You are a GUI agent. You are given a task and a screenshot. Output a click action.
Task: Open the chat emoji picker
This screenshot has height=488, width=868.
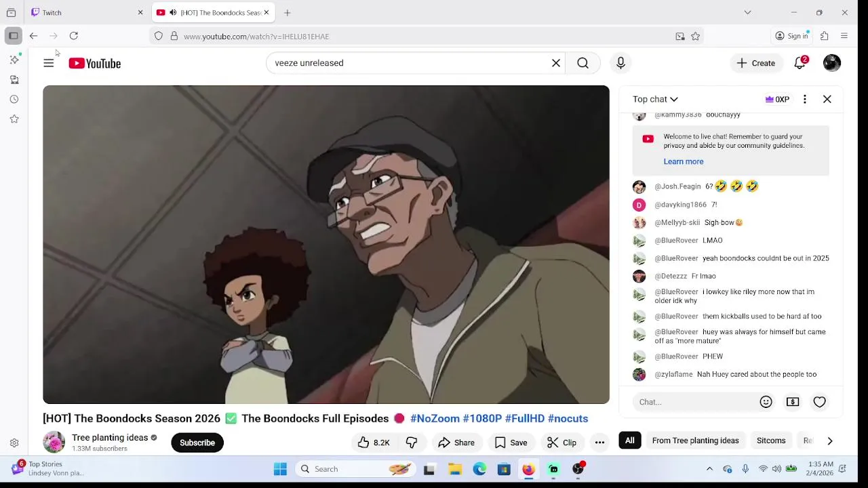click(x=766, y=402)
